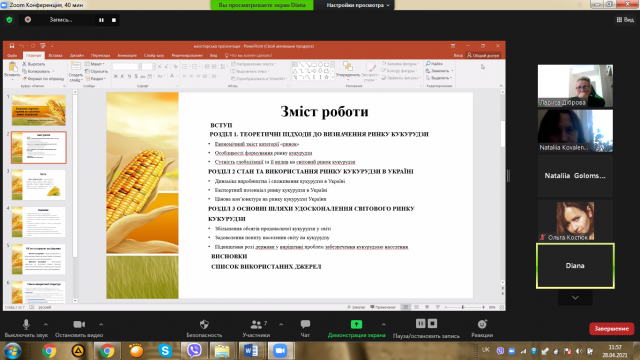The width and height of the screenshot is (640, 360).
Task: Pause recording in bottom toolbar
Action: (420, 324)
